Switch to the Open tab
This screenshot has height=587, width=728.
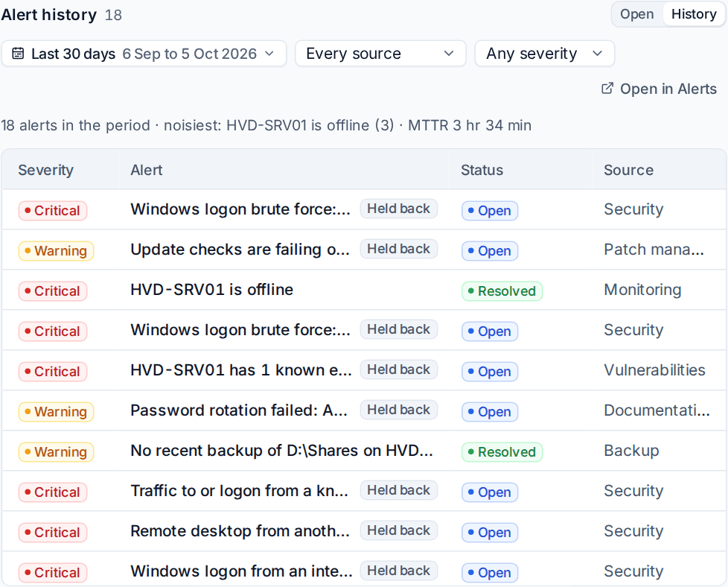click(x=636, y=14)
